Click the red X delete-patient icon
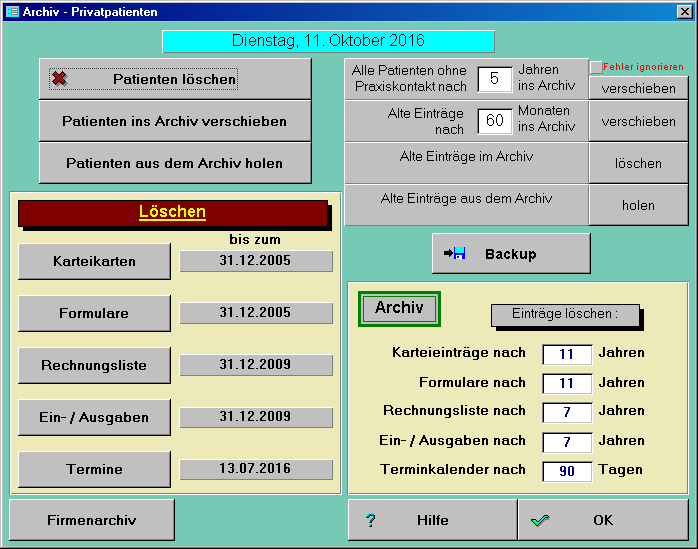 click(x=60, y=79)
